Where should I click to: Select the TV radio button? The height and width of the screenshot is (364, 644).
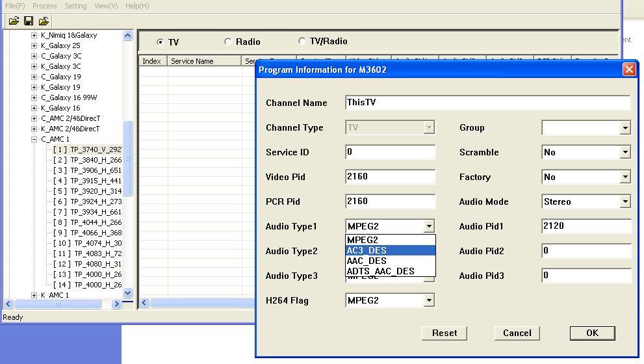160,42
